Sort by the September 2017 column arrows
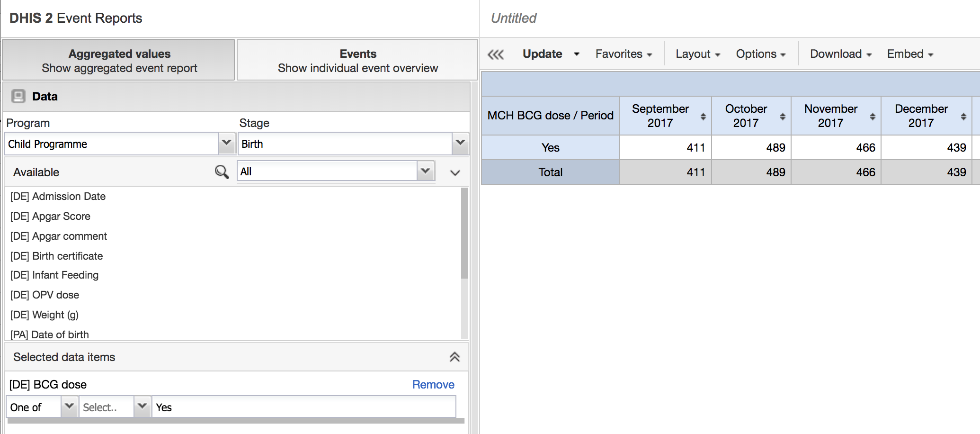Screen dimensions: 980x434 pos(703,117)
